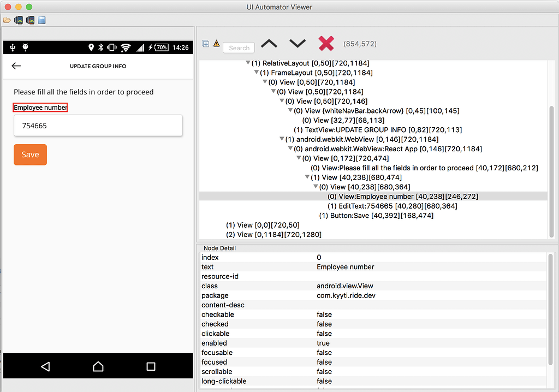This screenshot has width=559, height=392.
Task: Collapse the RelativeLayout tree node
Action: click(248, 63)
